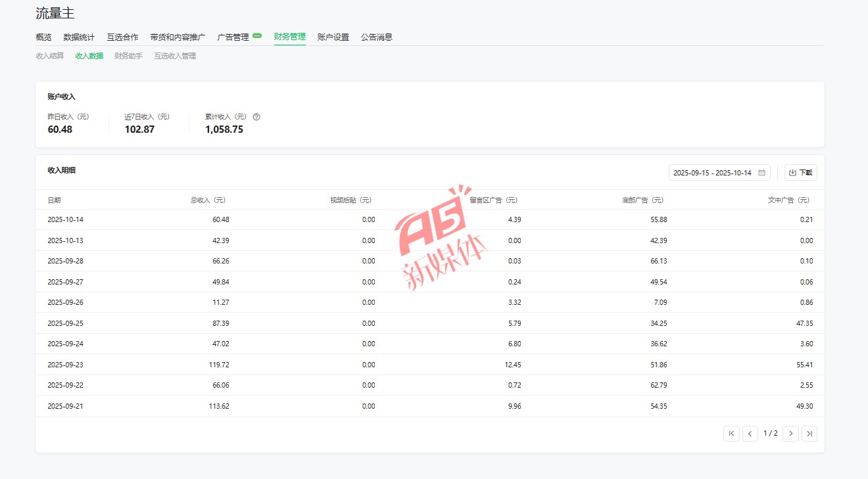This screenshot has width=868, height=479.
Task: Open the 账户设置 tab
Action: 333,37
